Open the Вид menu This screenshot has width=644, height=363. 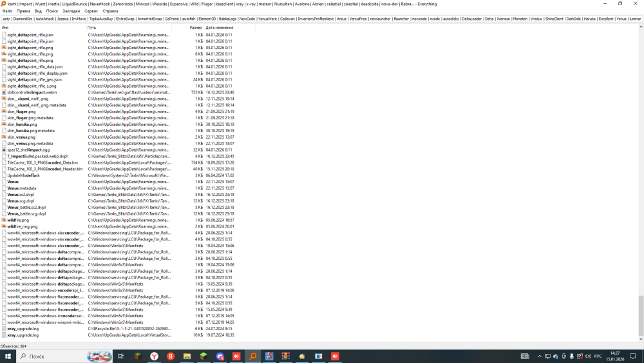click(38, 11)
